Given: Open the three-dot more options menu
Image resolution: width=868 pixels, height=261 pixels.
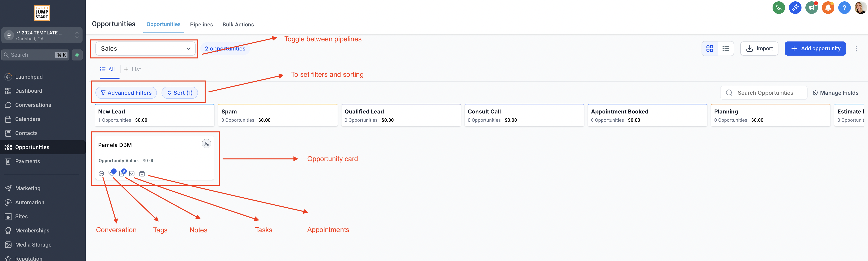Looking at the screenshot, I should (x=856, y=49).
